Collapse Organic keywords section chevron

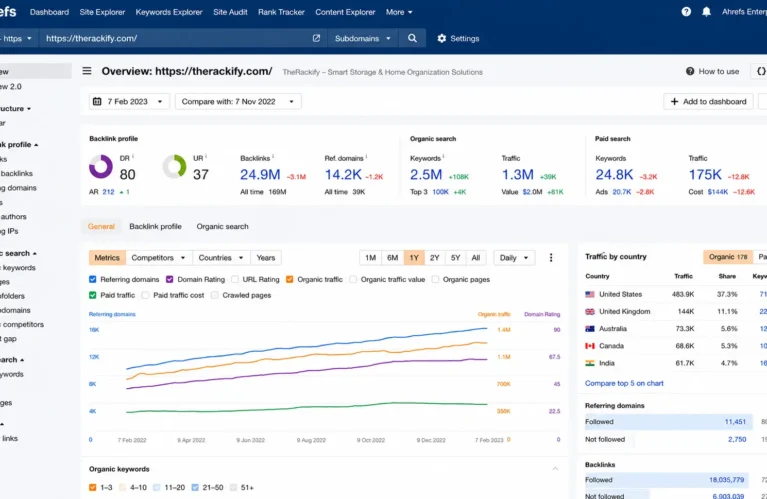(x=555, y=469)
